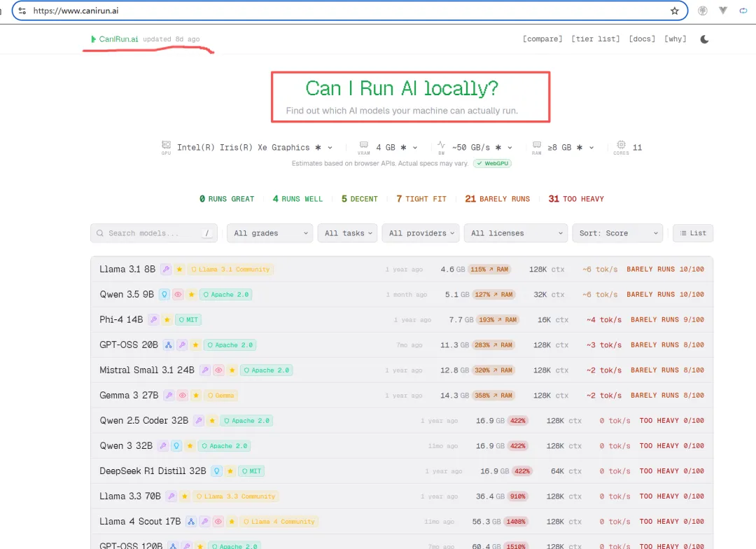The height and width of the screenshot is (549, 756).
Task: Open the All grades dropdown
Action: click(x=270, y=233)
